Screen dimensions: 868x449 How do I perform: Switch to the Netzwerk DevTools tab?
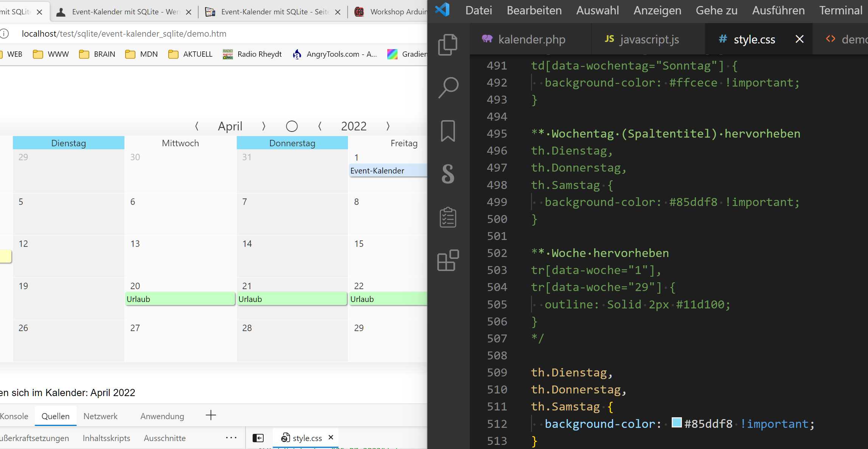tap(100, 416)
